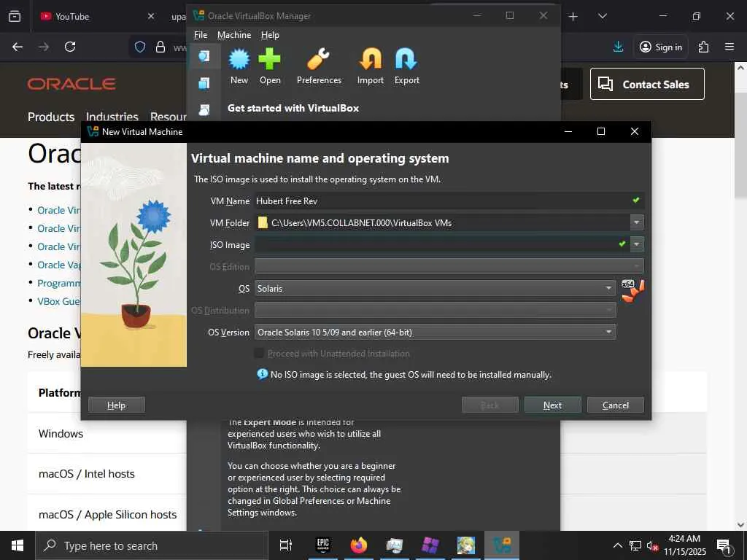Screen dimensions: 747x560
Task: Open the notification center icon
Action: tap(724, 545)
